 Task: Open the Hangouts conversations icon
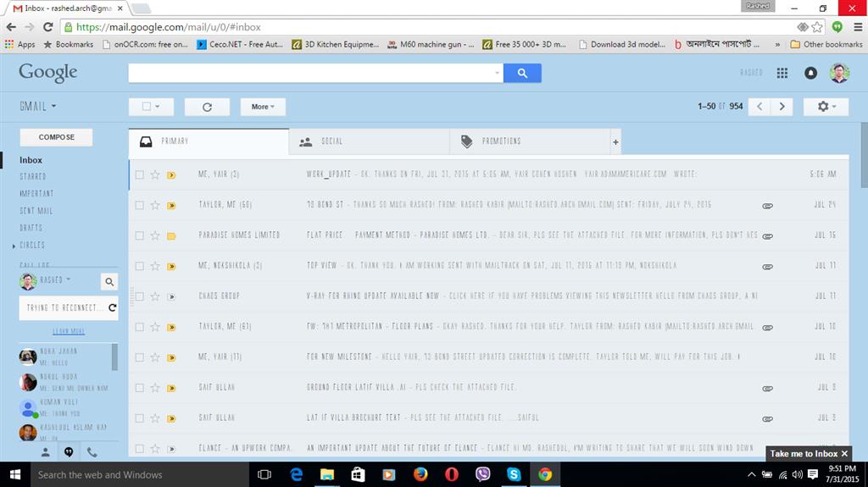coord(69,452)
